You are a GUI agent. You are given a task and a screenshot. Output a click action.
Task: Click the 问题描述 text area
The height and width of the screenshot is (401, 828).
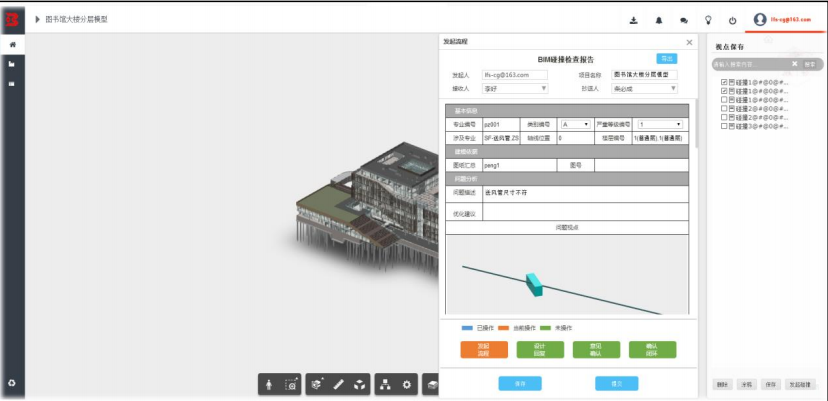[x=585, y=193]
